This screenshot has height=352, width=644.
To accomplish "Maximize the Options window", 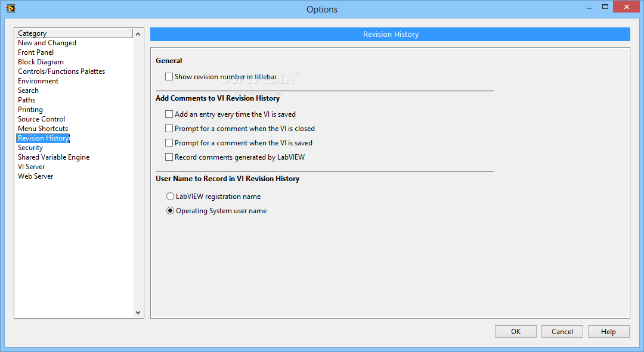I will pos(605,7).
